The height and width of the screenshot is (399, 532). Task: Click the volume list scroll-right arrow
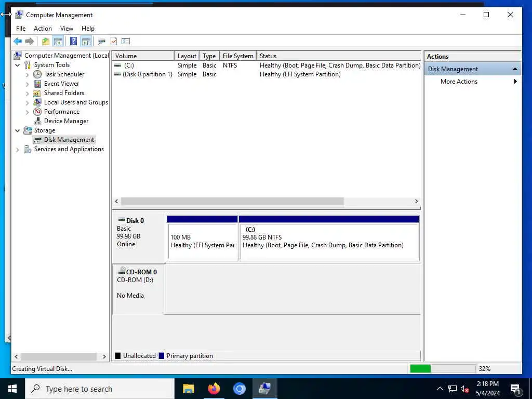tap(416, 201)
